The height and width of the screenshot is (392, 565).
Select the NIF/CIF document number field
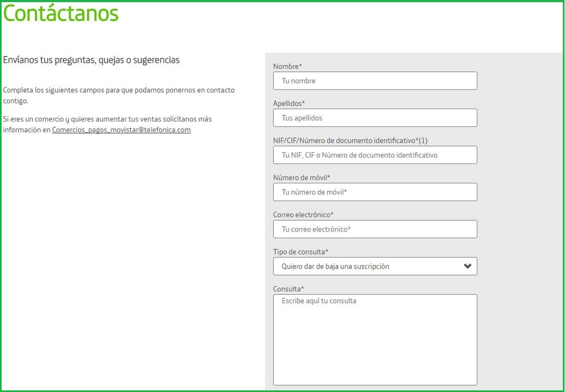[x=374, y=155]
